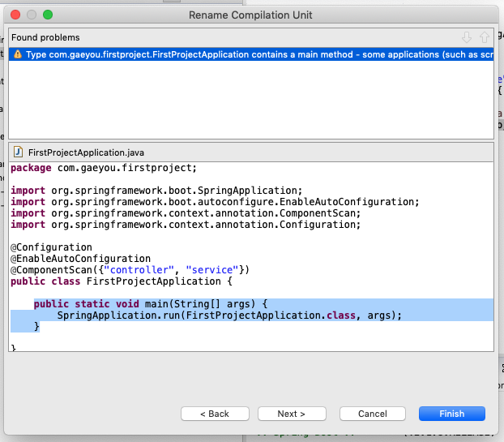
Task: Click the "service" string in ComponentScan
Action: [212, 269]
